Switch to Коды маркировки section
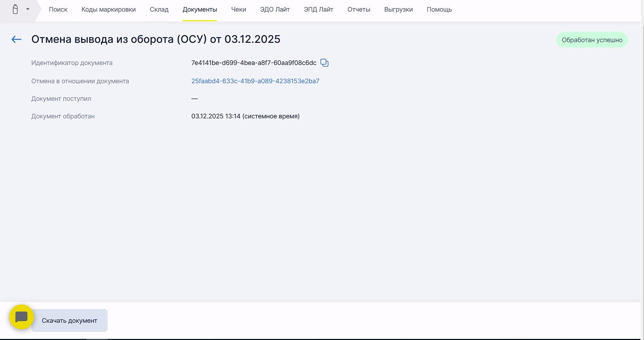The height and width of the screenshot is (340, 644). click(x=108, y=9)
